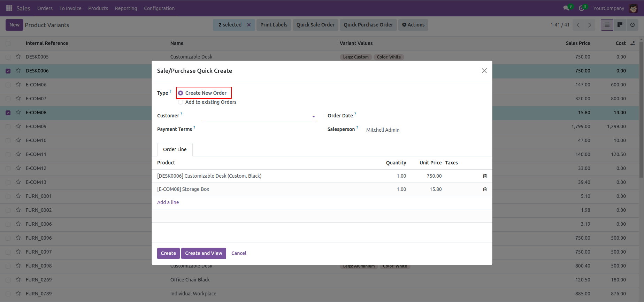Delete the DESK0006 Customizable Desk order line
This screenshot has height=302, width=644.
[x=484, y=176]
